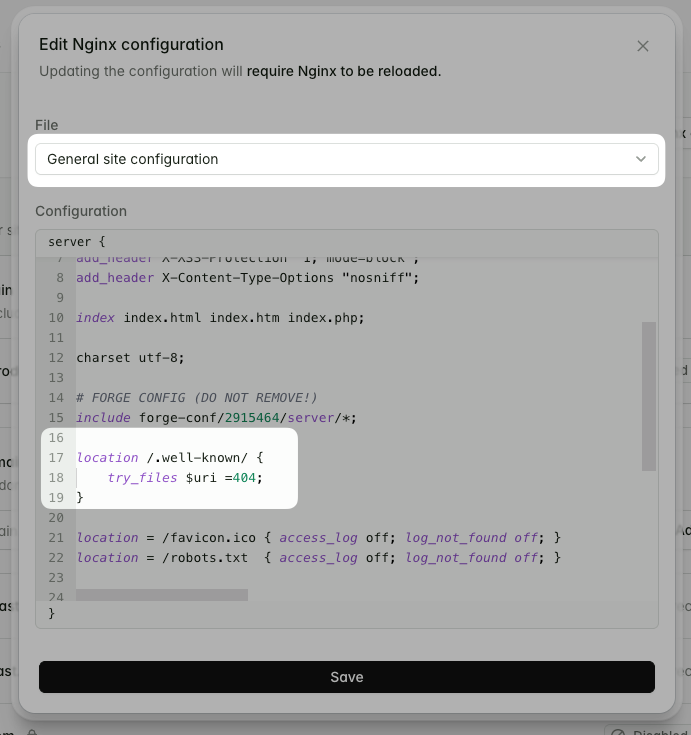Close the Edit Nginx configuration dialog
691x735 pixels.
(643, 46)
